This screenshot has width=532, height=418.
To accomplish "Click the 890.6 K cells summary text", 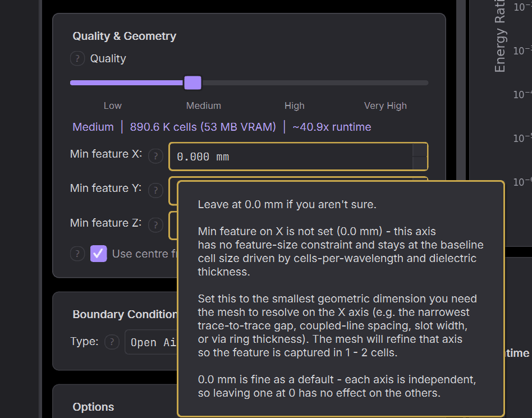I will pyautogui.click(x=203, y=127).
